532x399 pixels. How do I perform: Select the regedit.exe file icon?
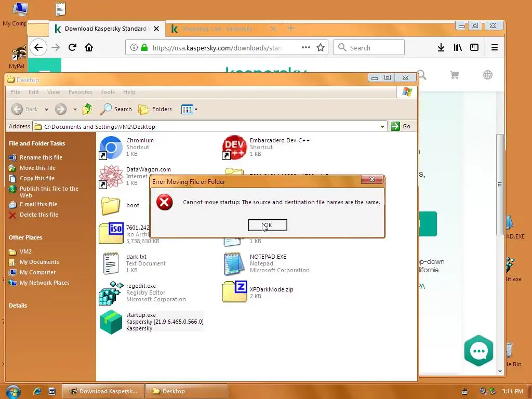tap(111, 293)
